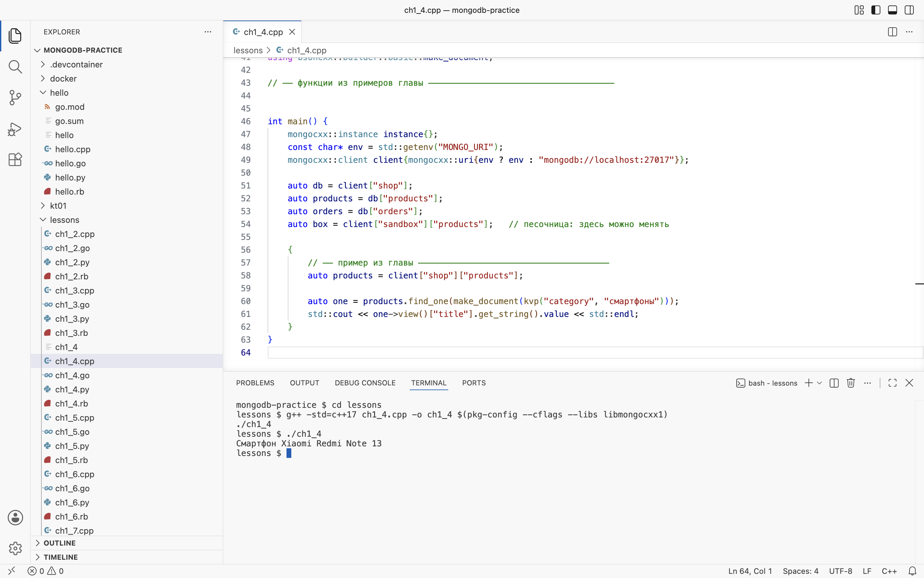The height and width of the screenshot is (578, 924).
Task: Click the Customize Layout icon in title bar
Action: click(x=859, y=10)
